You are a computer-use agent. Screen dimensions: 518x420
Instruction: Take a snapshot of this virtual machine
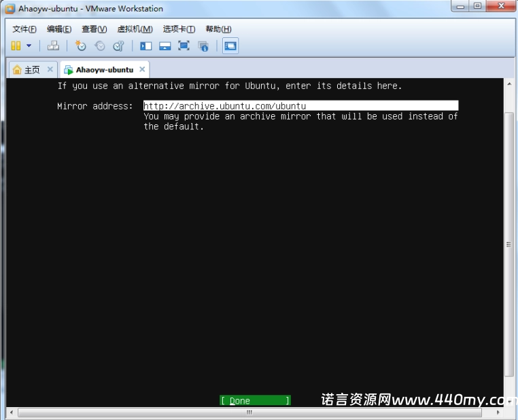80,46
